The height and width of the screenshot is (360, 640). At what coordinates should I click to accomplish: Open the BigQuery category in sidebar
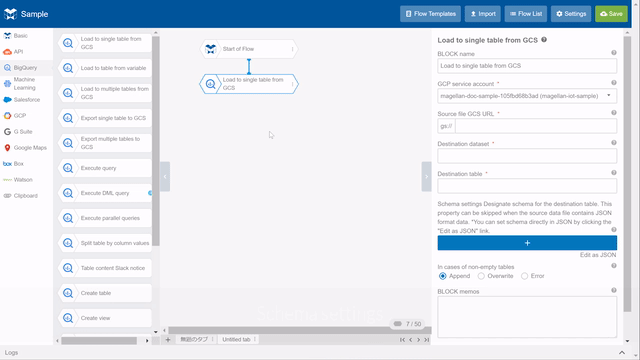25,68
